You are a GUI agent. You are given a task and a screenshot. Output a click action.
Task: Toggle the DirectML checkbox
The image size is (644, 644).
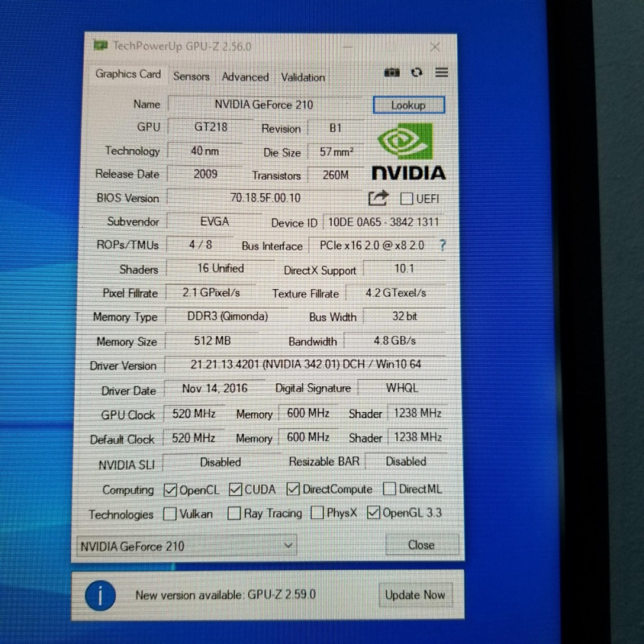tap(390, 489)
